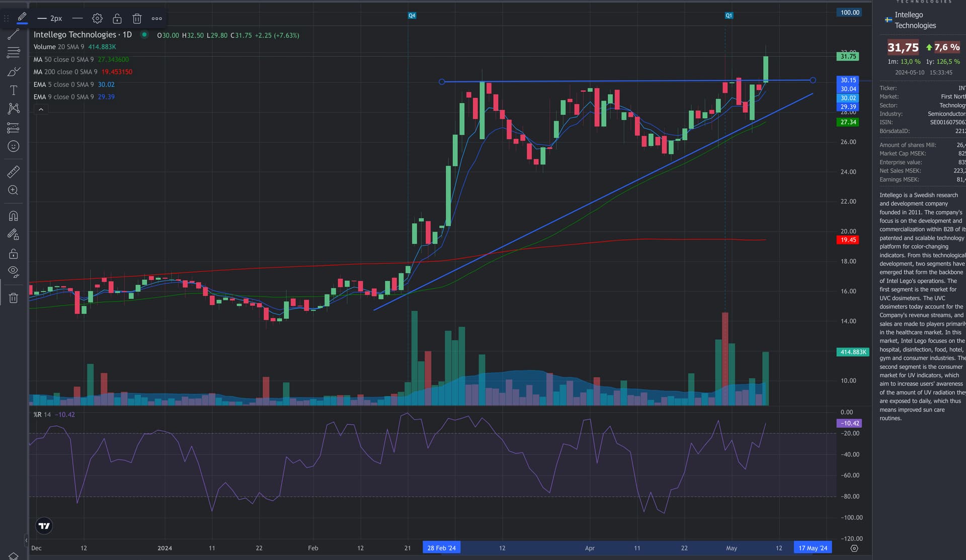Open the line style dropdown
Viewport: 966px width, 560px height.
point(77,19)
